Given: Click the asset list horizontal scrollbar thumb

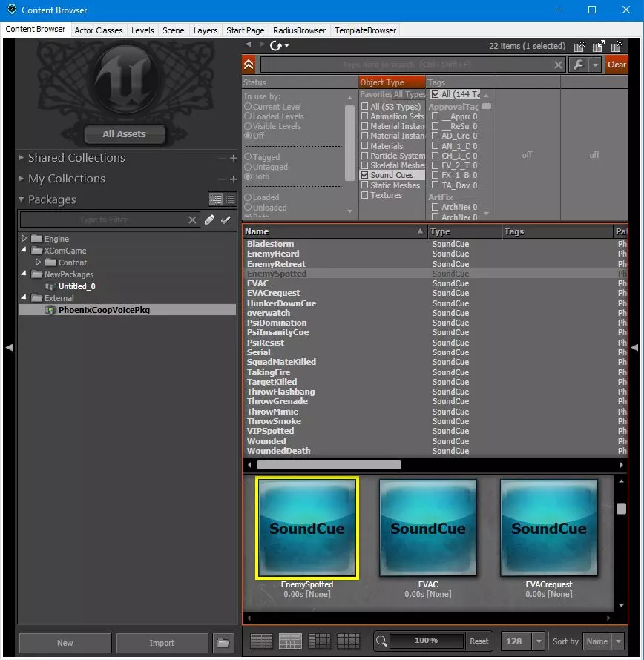Looking at the screenshot, I should pos(329,465).
